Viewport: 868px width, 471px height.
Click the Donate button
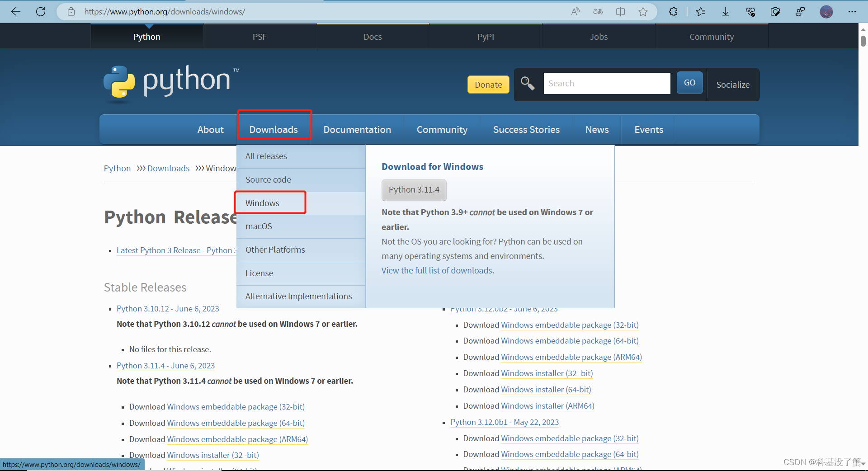pos(488,85)
